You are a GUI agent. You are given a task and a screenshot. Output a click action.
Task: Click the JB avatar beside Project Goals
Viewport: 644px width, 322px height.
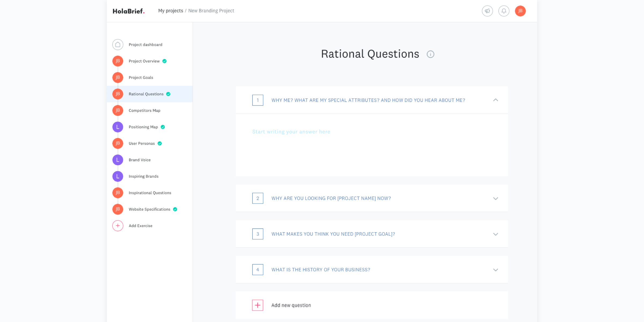(118, 78)
